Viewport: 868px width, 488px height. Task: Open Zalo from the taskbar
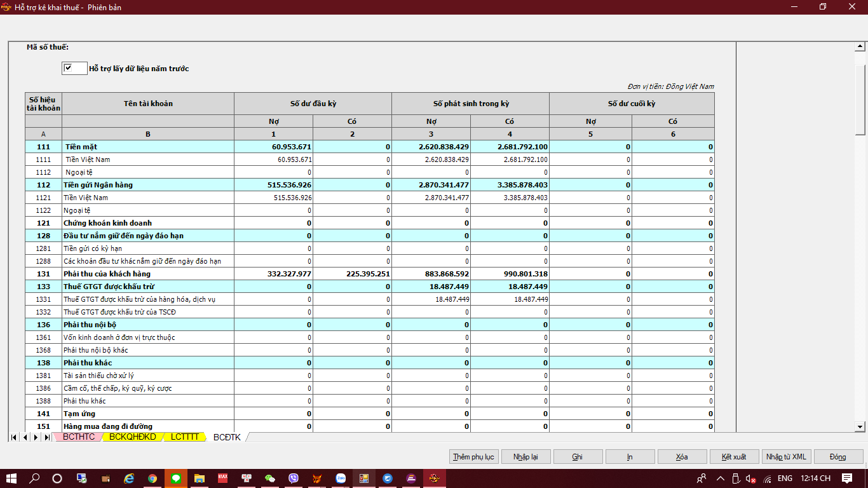341,478
